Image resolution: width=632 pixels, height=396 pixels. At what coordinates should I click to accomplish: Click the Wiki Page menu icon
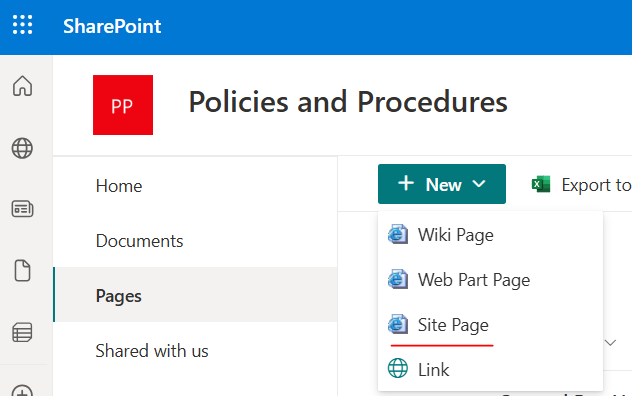pos(398,234)
